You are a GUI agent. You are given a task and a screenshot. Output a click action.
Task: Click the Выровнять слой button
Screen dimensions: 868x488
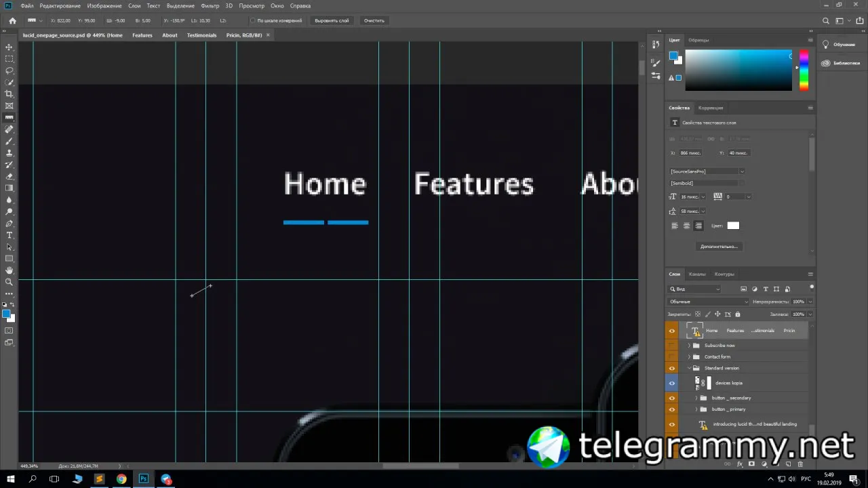332,21
